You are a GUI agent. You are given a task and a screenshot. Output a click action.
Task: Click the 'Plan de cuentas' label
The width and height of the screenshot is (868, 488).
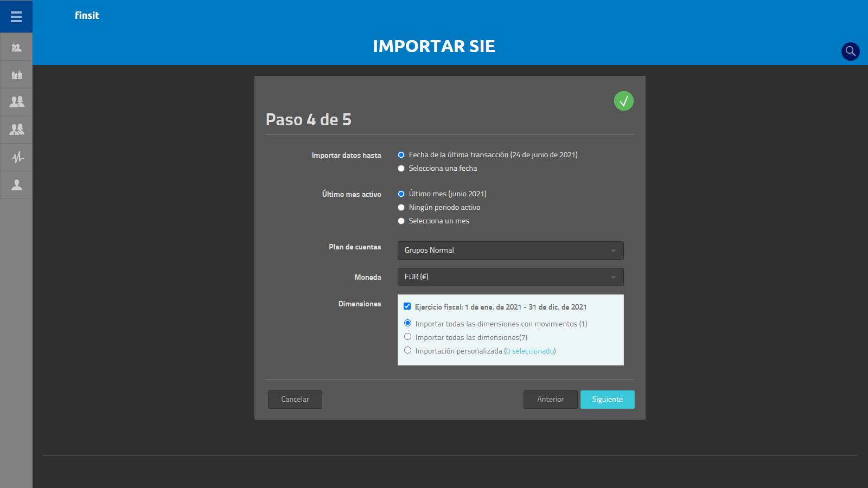click(x=355, y=247)
